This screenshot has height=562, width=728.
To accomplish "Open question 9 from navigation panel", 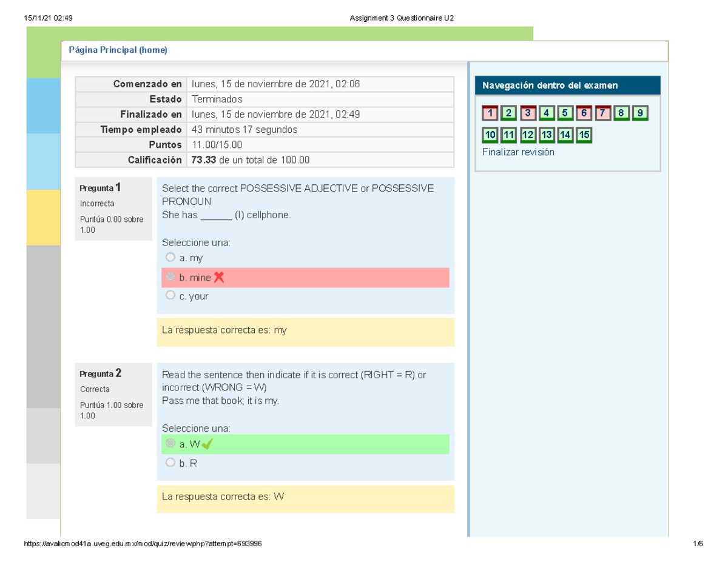I will (x=639, y=113).
